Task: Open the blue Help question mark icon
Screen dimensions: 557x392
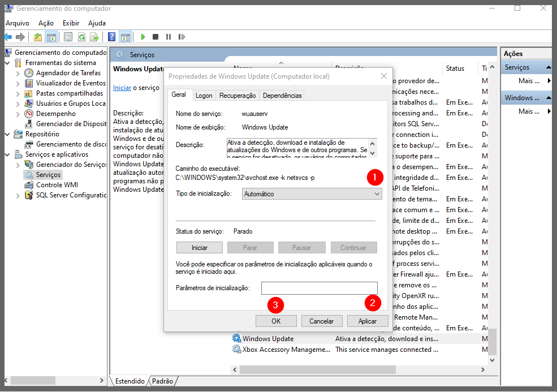Action: tap(111, 37)
